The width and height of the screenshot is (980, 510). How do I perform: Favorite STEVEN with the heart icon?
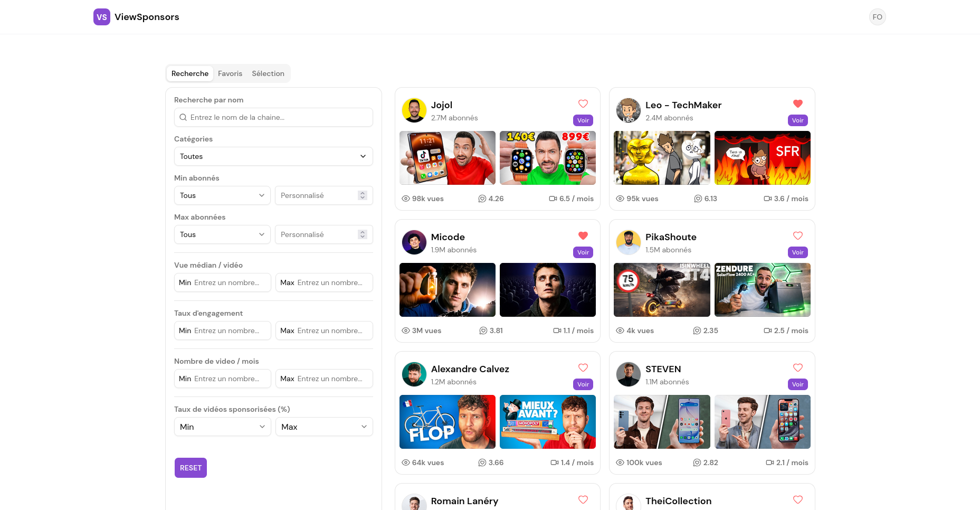[x=798, y=367]
